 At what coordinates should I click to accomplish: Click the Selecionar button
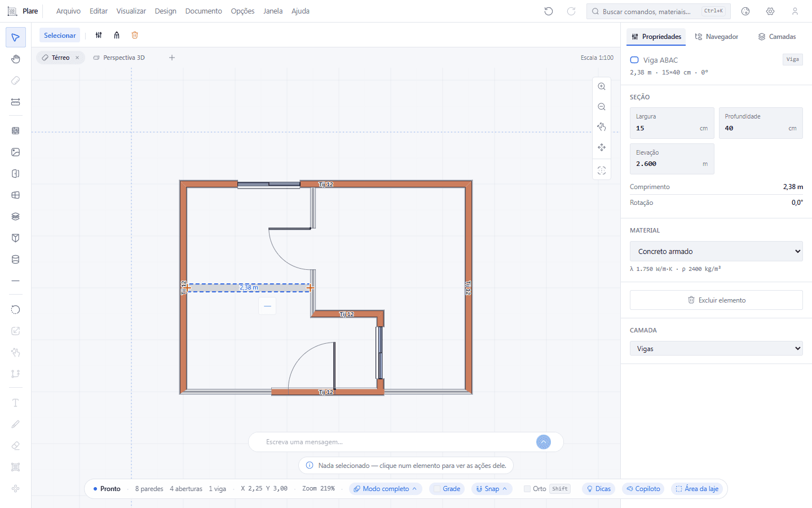[60, 35]
